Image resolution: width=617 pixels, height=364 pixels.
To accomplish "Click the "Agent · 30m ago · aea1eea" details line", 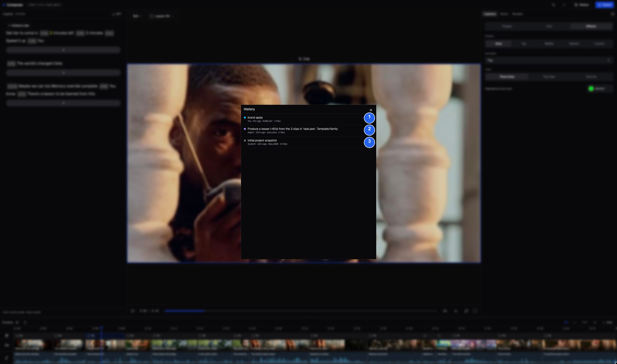I will pyautogui.click(x=266, y=133).
